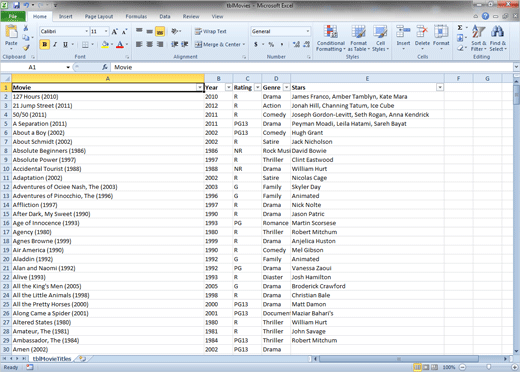Open Find & Select binoculars
Screen dimensions: 520x372
click(498, 38)
